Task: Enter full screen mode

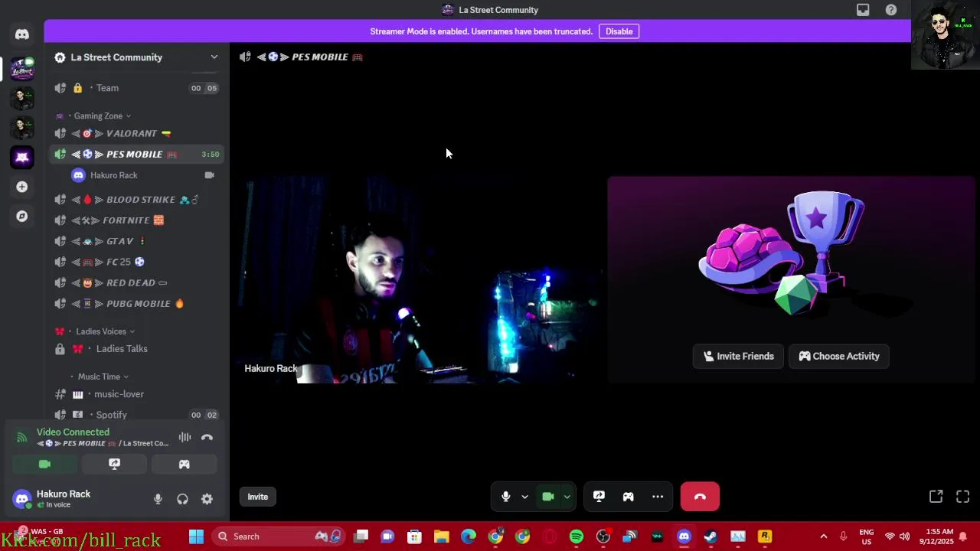Action: [963, 497]
